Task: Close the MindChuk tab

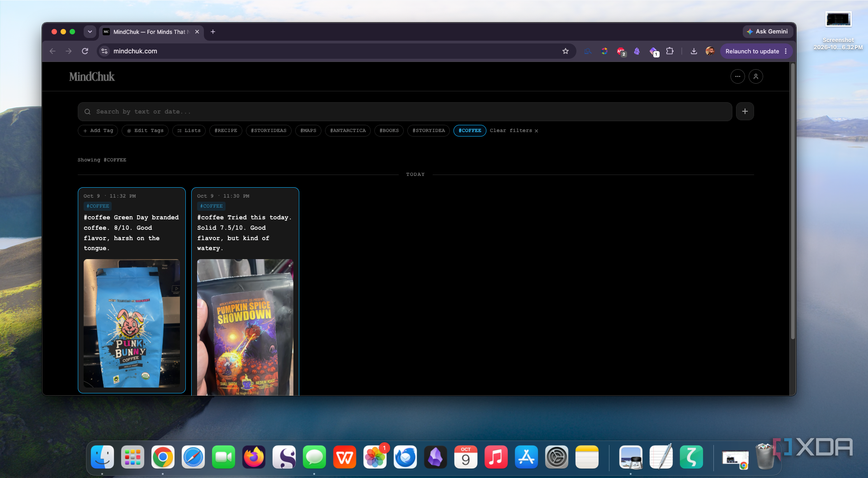Action: coord(197,32)
